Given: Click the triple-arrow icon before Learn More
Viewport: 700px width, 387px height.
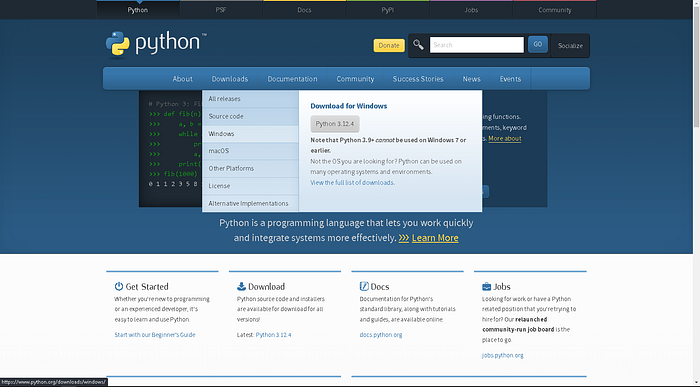Looking at the screenshot, I should coord(404,238).
